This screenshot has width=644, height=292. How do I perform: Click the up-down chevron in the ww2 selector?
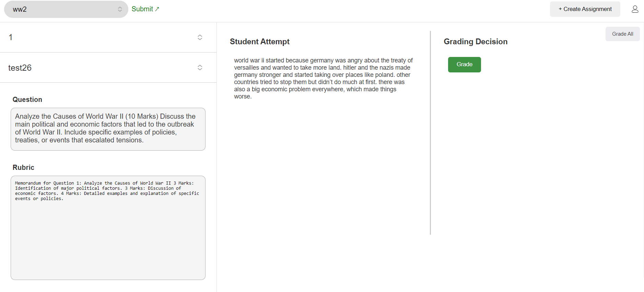point(120,9)
